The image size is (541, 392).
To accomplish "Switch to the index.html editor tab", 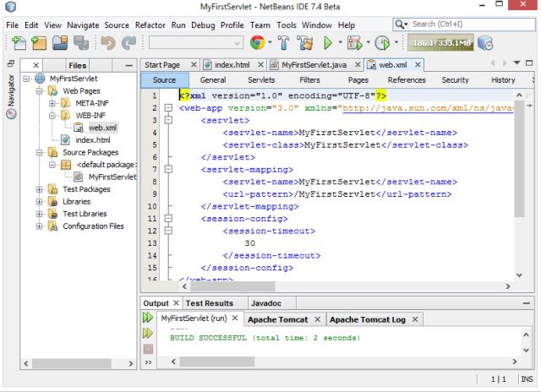I will [x=232, y=65].
